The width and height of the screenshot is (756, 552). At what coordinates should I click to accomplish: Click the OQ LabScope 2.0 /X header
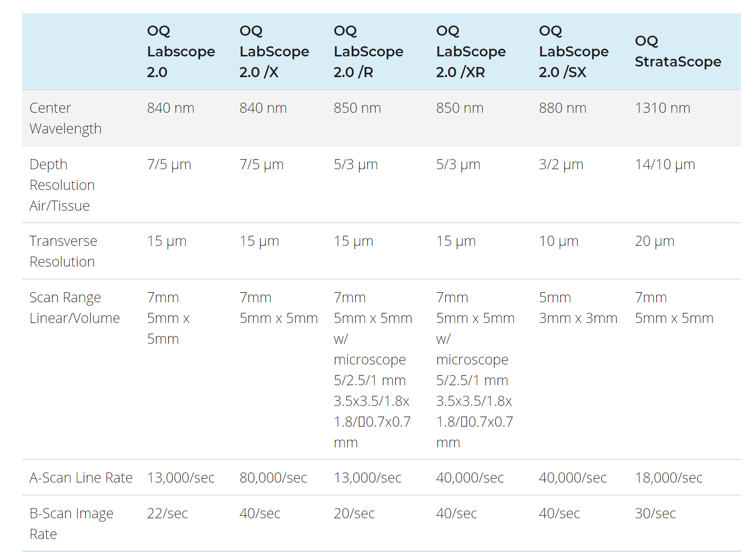pyautogui.click(x=274, y=52)
